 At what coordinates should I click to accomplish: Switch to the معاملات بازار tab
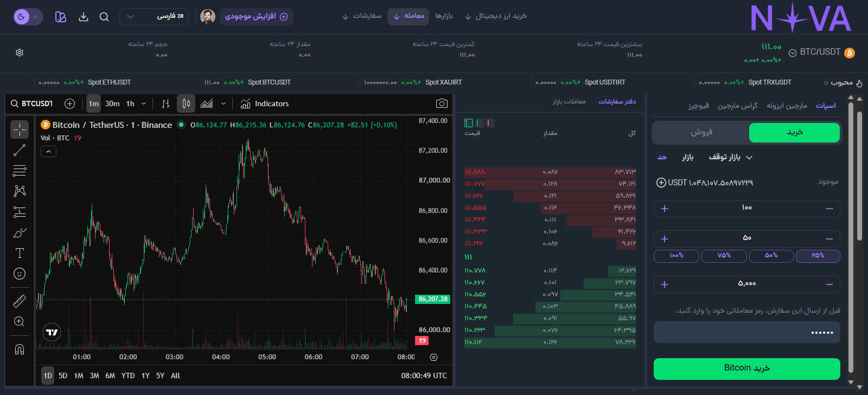coord(569,102)
